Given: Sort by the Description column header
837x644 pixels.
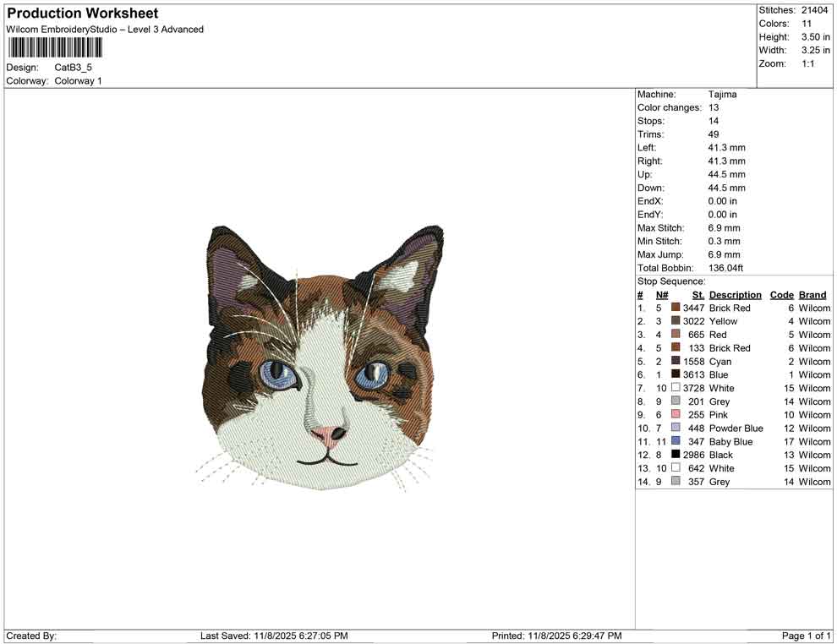Looking at the screenshot, I should (x=735, y=294).
